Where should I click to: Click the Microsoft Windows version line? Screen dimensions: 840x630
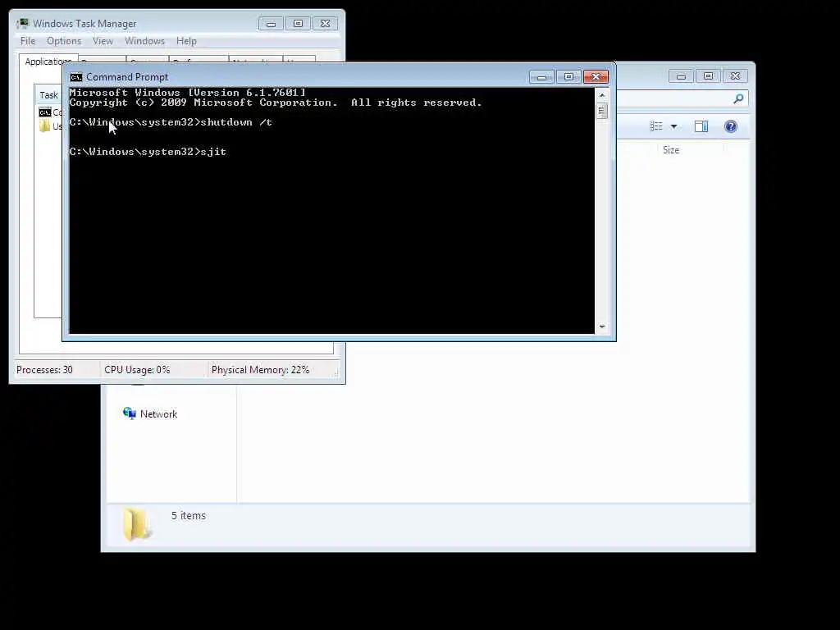coord(188,93)
